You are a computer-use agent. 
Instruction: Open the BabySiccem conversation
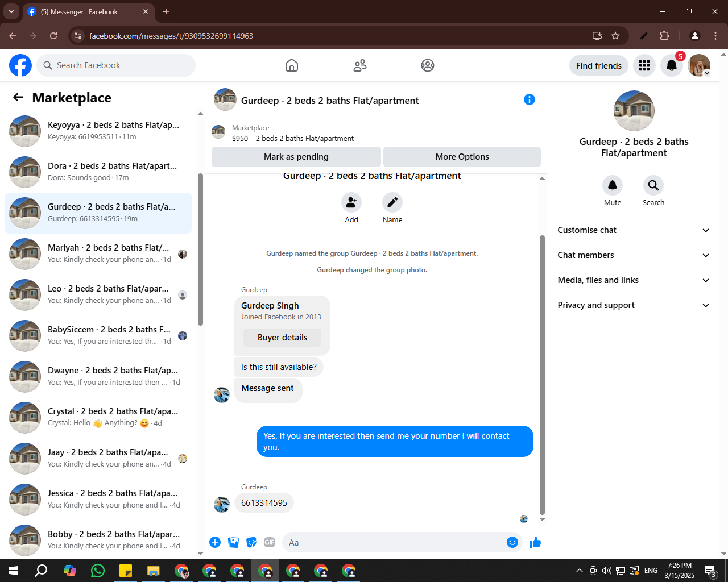click(98, 336)
